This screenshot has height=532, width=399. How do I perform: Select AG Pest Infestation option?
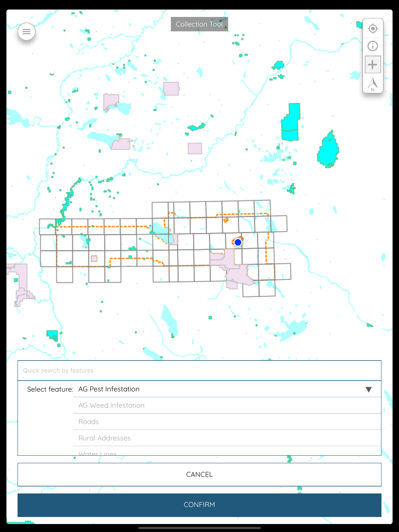227,389
